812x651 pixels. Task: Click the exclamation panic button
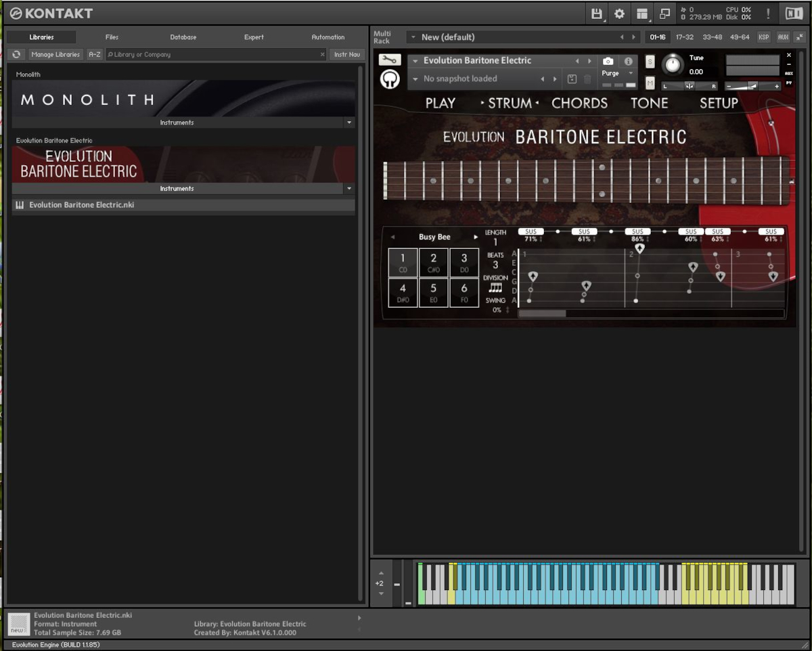(769, 14)
